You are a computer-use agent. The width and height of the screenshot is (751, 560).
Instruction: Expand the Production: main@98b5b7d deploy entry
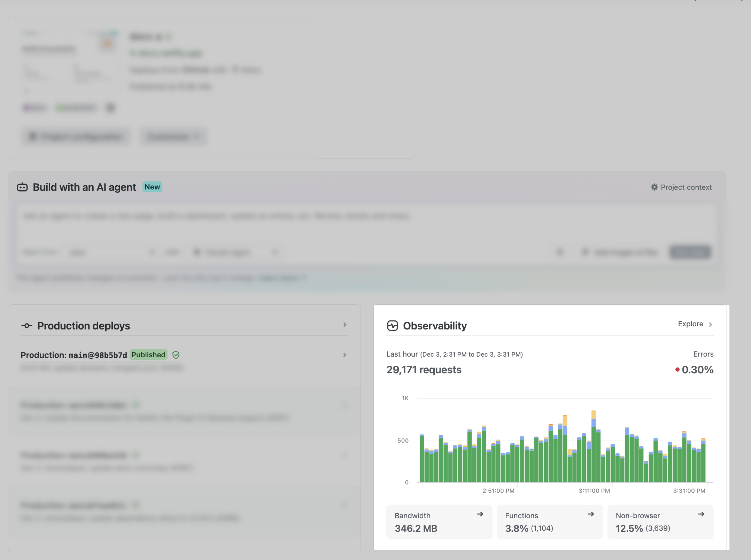(x=344, y=355)
